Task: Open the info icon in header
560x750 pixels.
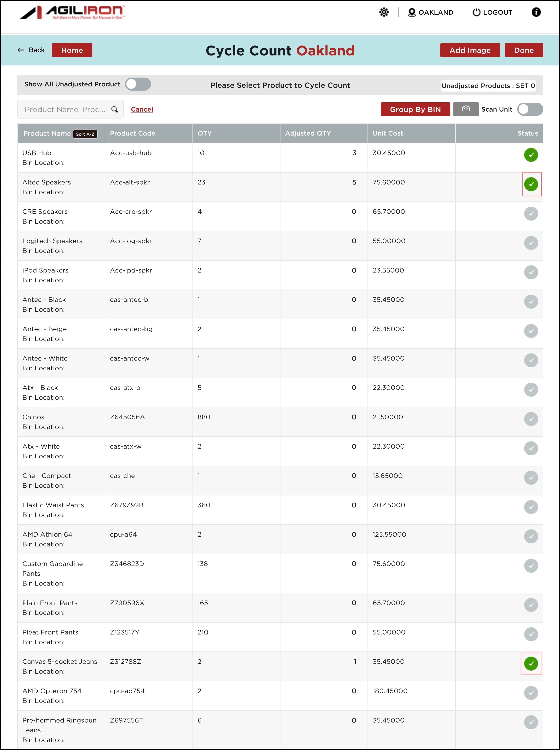Action: click(x=536, y=13)
